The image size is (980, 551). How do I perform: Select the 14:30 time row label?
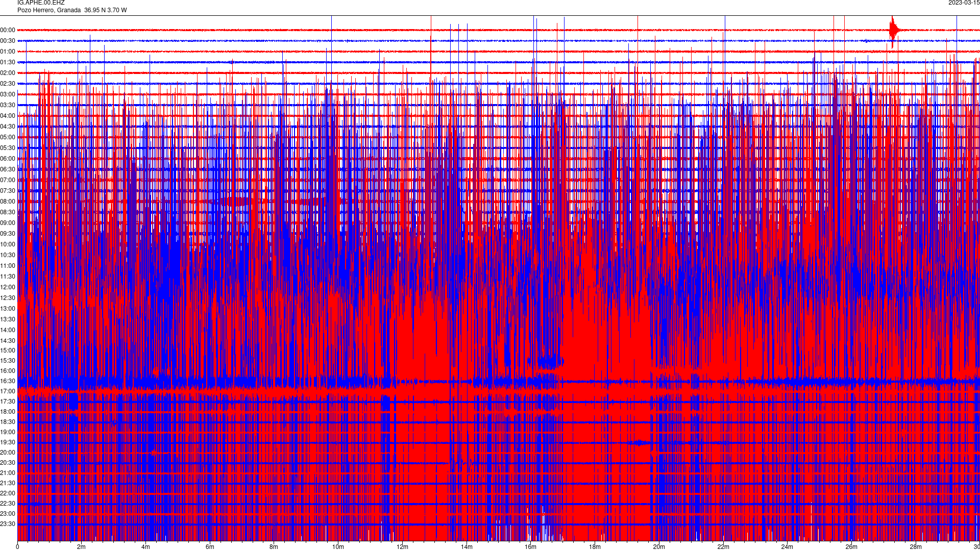pyautogui.click(x=8, y=341)
